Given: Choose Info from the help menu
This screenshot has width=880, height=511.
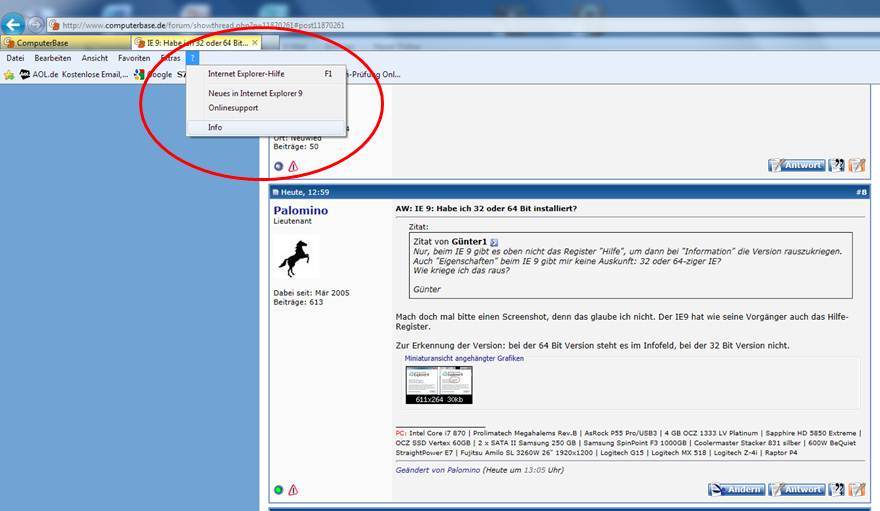Looking at the screenshot, I should click(x=267, y=127).
